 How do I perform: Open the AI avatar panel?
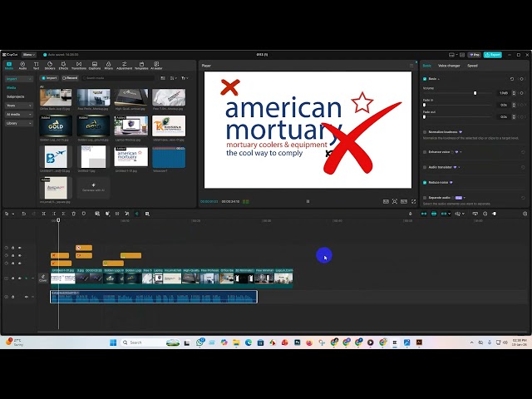point(156,66)
